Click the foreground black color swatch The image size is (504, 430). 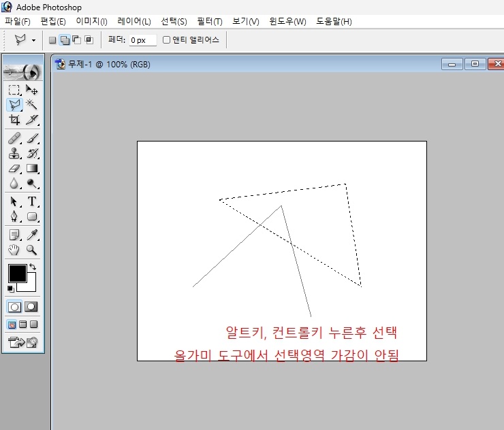click(x=17, y=274)
